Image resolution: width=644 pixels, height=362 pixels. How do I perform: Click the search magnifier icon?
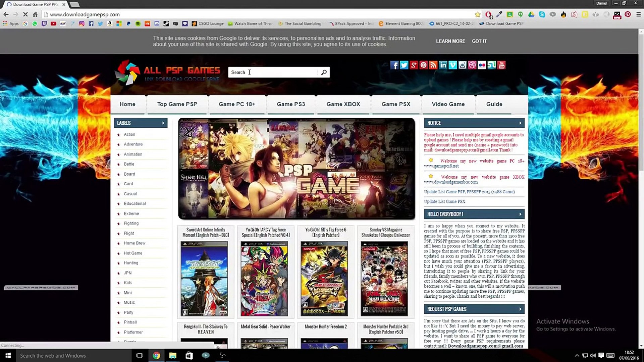(324, 72)
